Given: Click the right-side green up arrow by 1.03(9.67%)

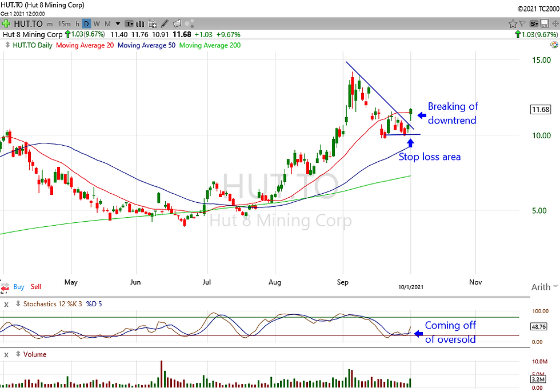Looking at the screenshot, I should (x=518, y=35).
